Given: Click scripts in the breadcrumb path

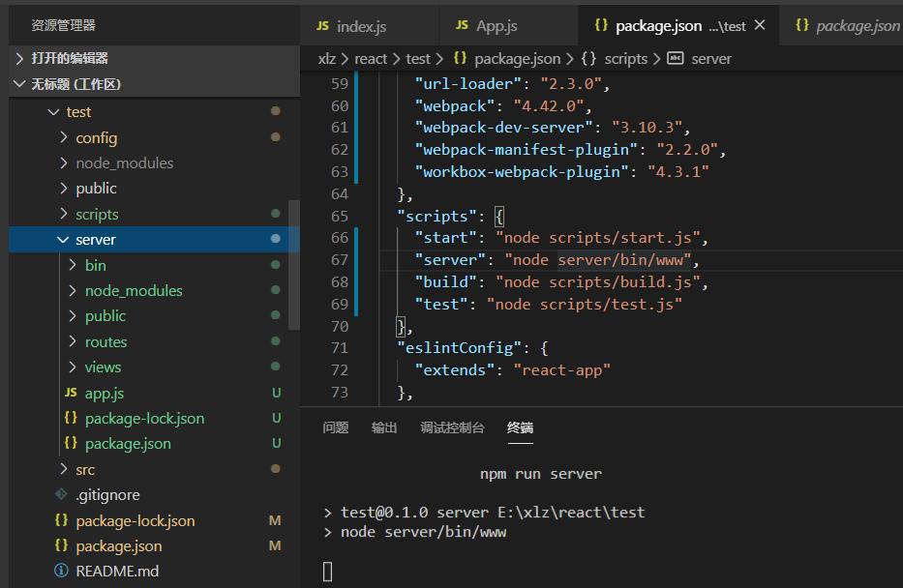Looking at the screenshot, I should pyautogui.click(x=626, y=59).
